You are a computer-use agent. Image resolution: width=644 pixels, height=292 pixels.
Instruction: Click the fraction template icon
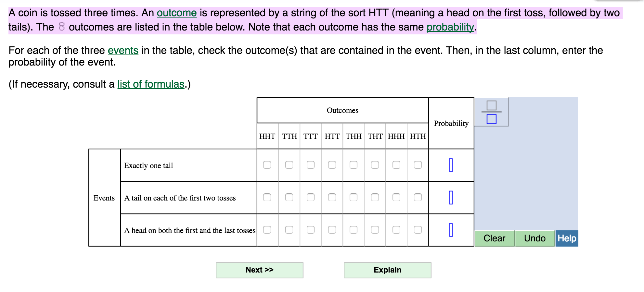pos(491,112)
